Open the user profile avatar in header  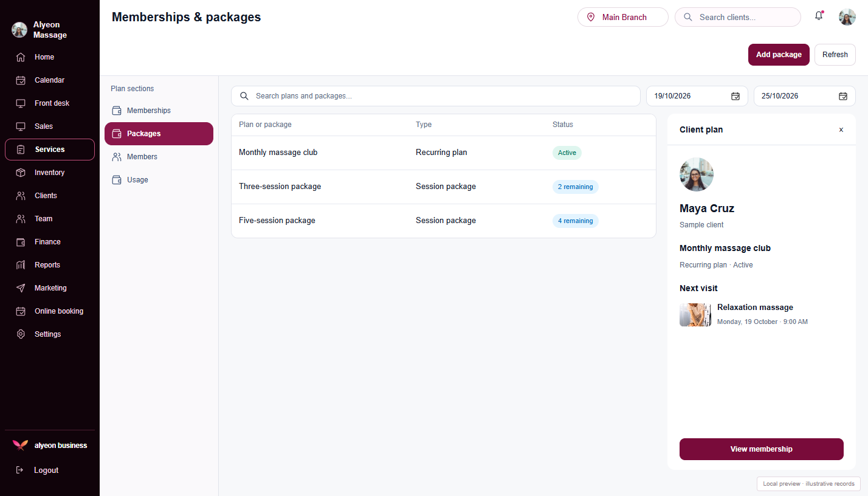pyautogui.click(x=847, y=17)
